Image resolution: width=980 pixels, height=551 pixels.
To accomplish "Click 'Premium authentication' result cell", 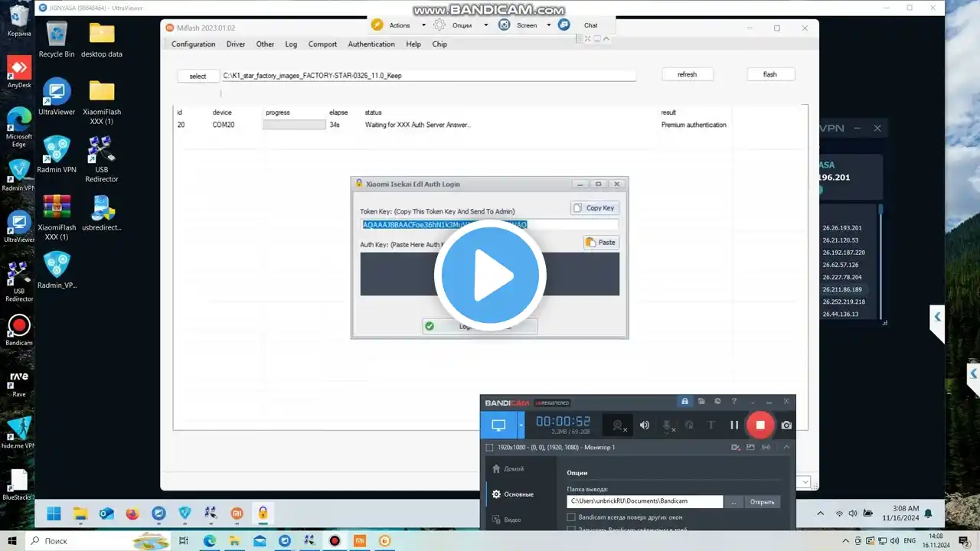I will click(694, 125).
